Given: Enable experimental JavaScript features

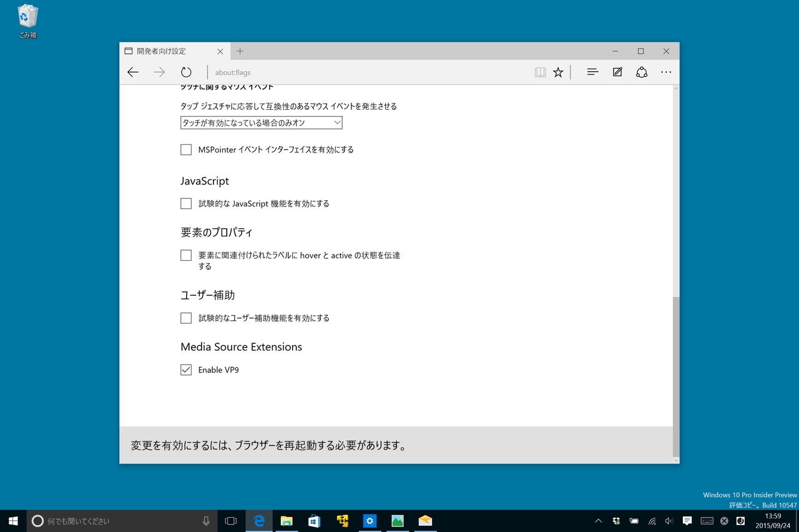Looking at the screenshot, I should (185, 203).
